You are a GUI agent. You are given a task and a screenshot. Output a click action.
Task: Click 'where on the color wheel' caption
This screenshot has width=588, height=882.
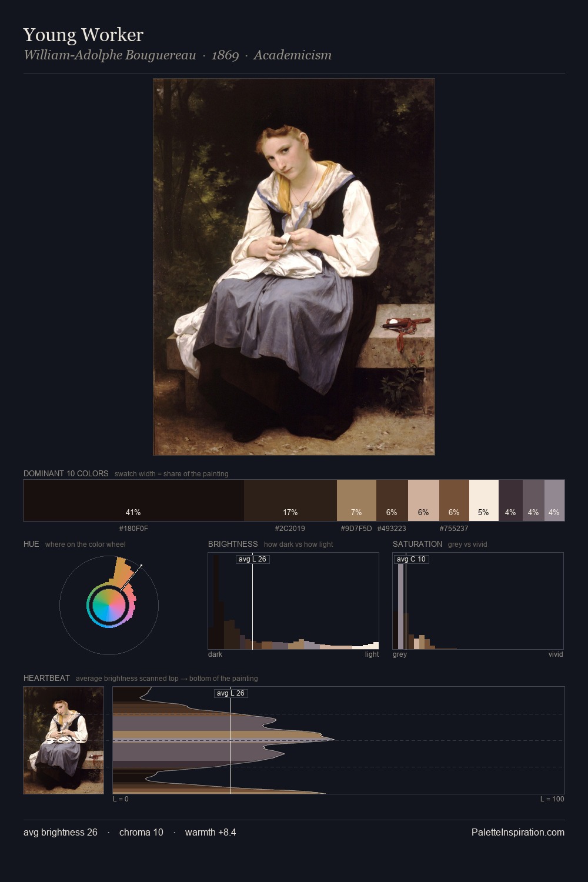85,544
